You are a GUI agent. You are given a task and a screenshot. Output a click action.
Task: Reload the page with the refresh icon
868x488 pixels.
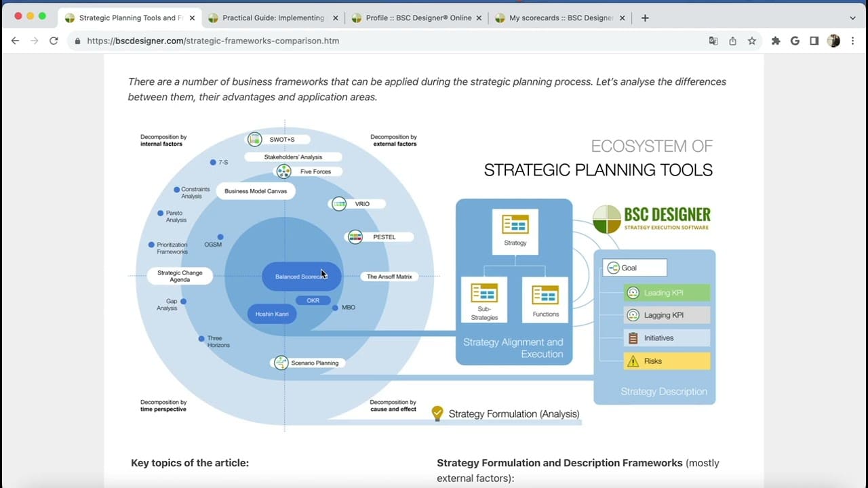(54, 41)
